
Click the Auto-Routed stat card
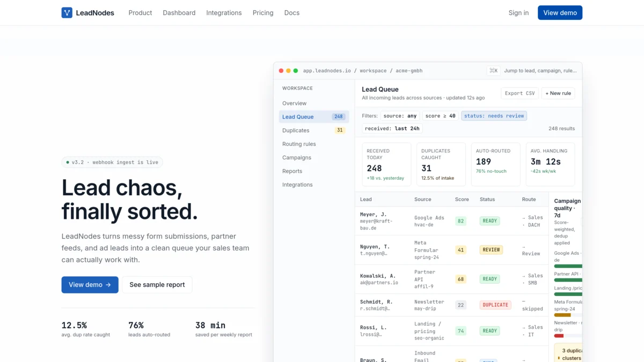pos(495,164)
